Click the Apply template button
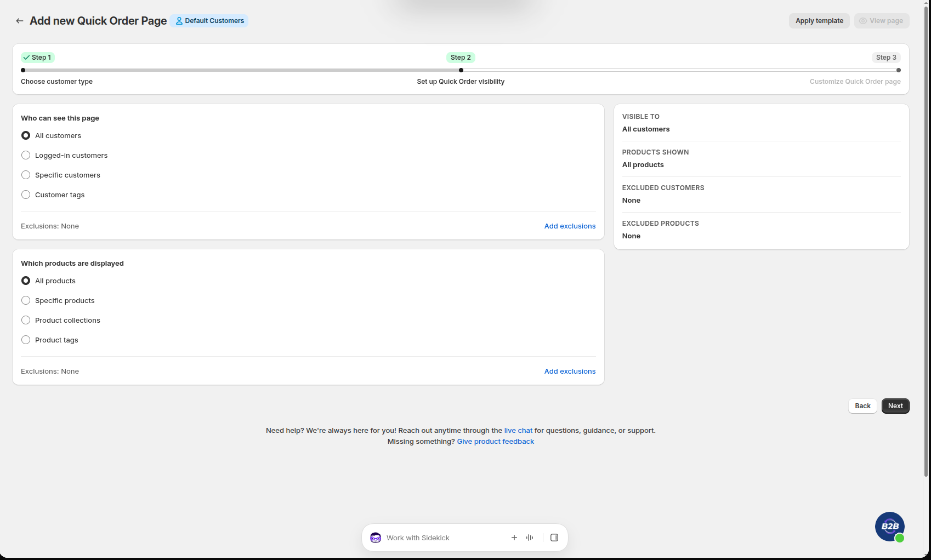Viewport: 931px width, 560px height. pos(819,21)
